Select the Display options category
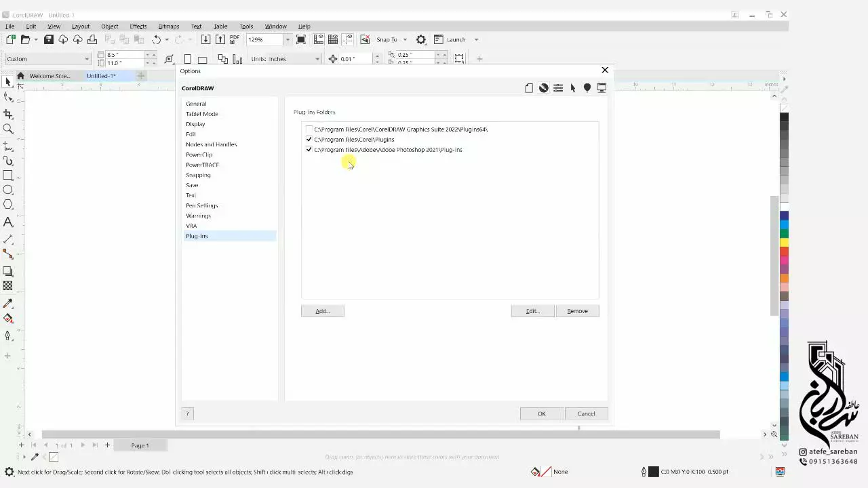 point(195,124)
